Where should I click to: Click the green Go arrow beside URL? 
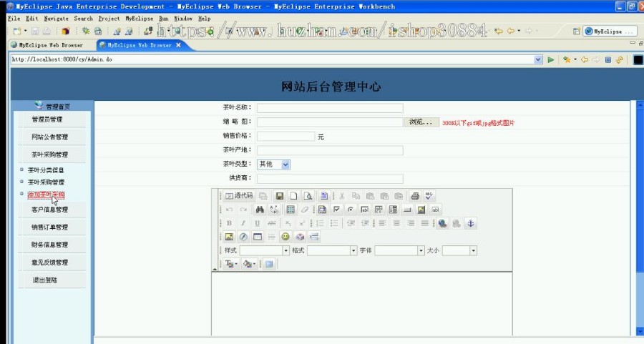point(551,60)
